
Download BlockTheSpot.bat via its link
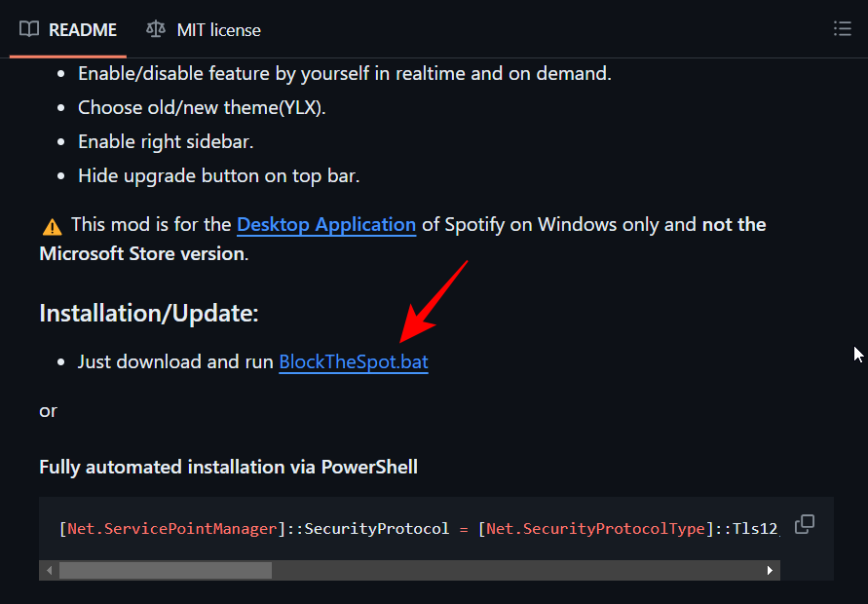pyautogui.click(x=353, y=360)
